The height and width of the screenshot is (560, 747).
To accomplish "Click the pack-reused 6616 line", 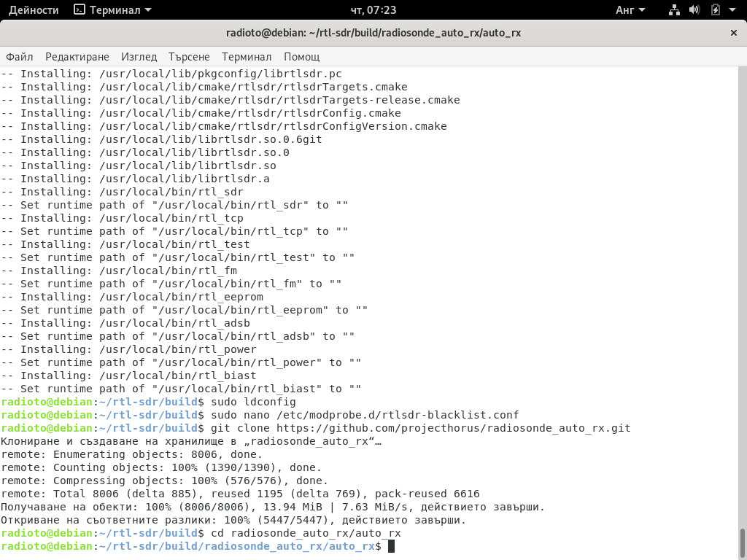I will [x=240, y=494].
